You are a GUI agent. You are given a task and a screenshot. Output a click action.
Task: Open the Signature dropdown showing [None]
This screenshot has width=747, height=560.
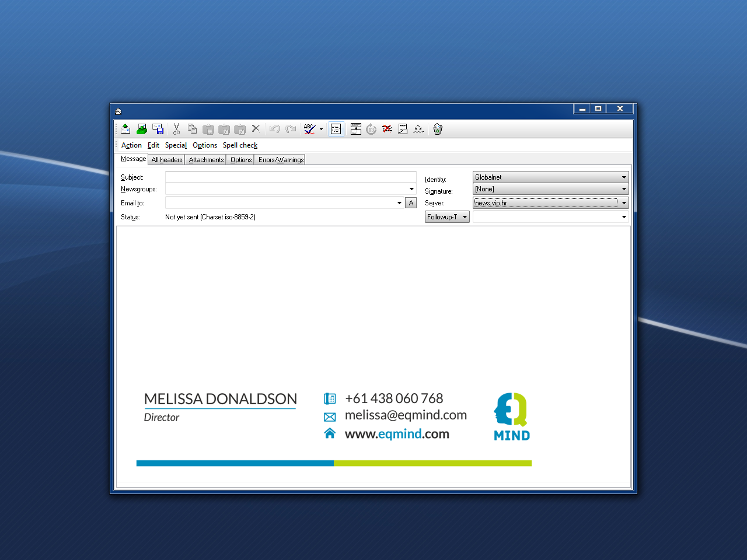(550, 189)
